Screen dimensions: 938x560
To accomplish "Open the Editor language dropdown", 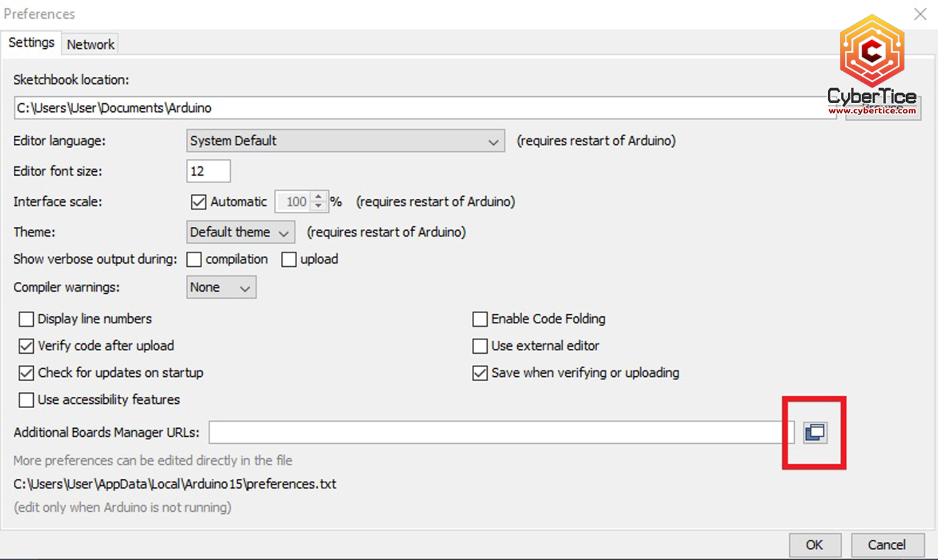I will tap(345, 141).
